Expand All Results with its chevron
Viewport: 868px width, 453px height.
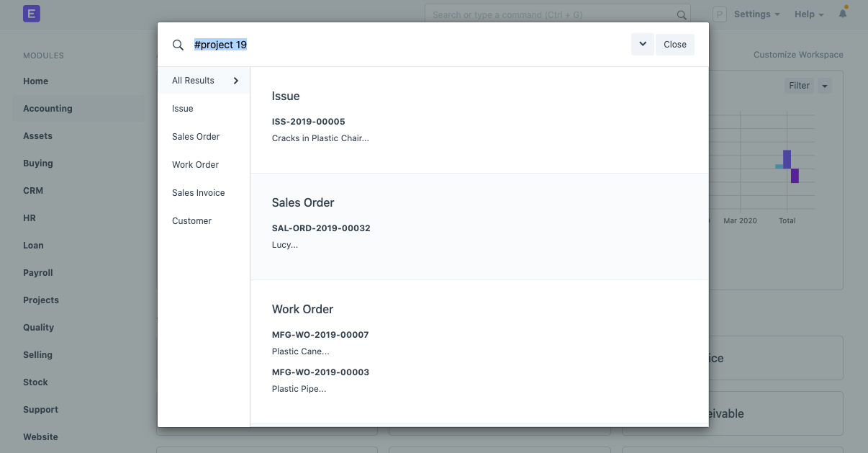pyautogui.click(x=235, y=81)
